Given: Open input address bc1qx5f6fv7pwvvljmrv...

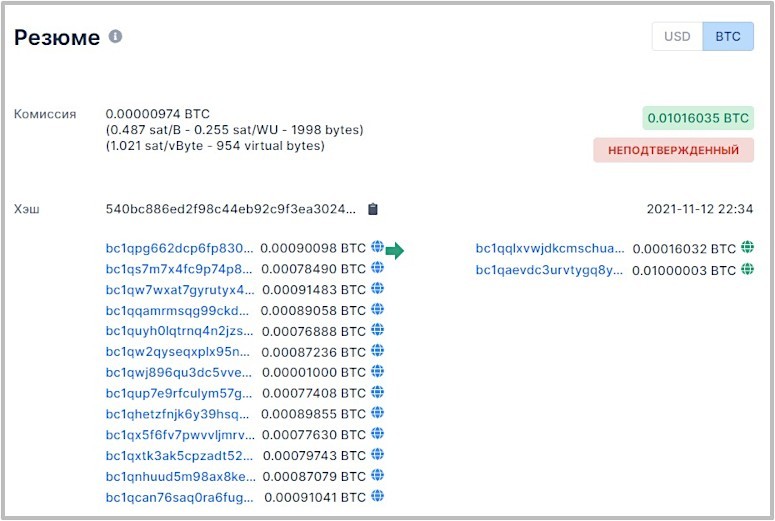Looking at the screenshot, I should pyautogui.click(x=180, y=435).
